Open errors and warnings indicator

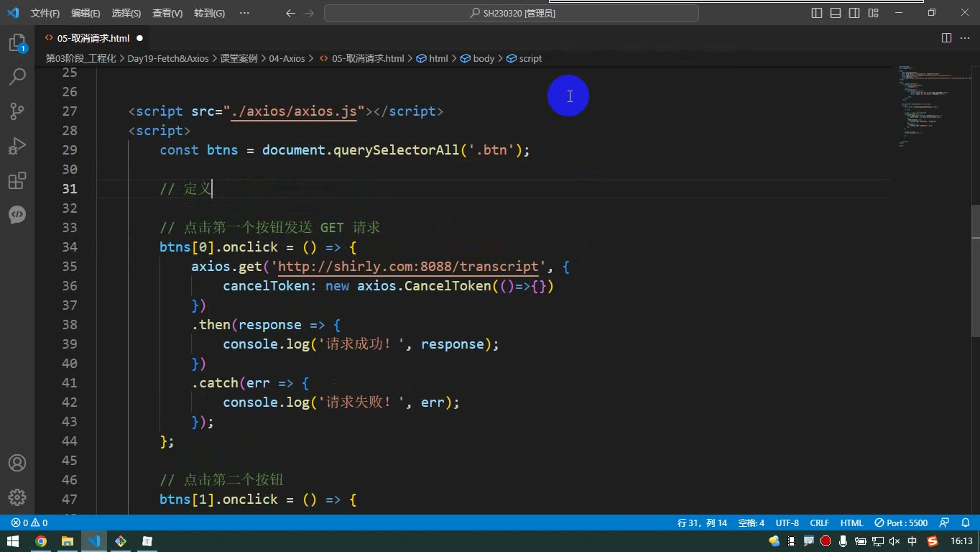coord(29,523)
